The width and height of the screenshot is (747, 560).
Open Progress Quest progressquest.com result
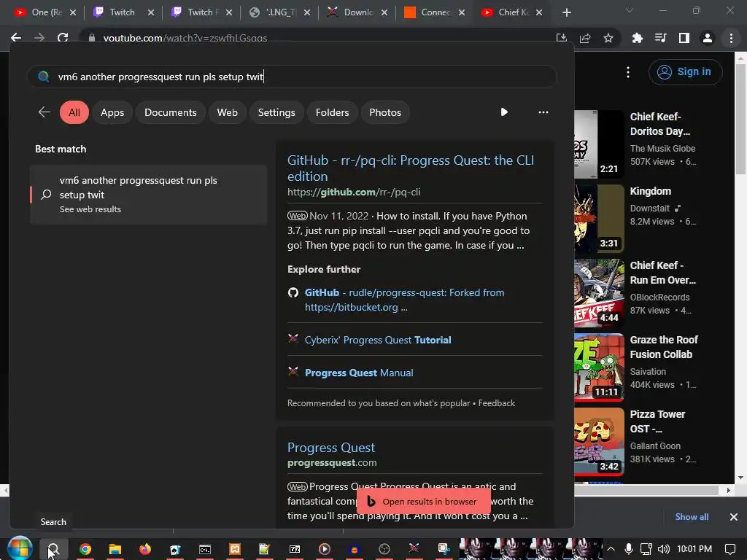(x=331, y=448)
